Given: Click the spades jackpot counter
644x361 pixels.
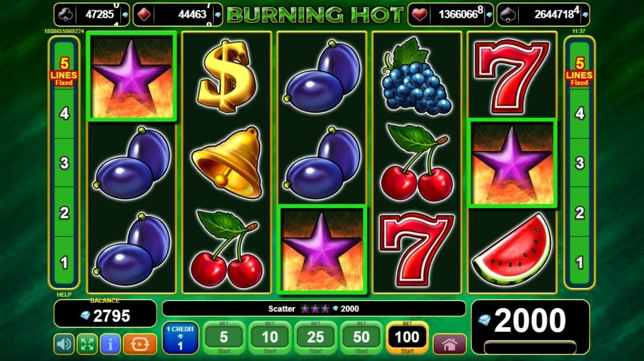Looking at the screenshot, I should pos(543,14).
